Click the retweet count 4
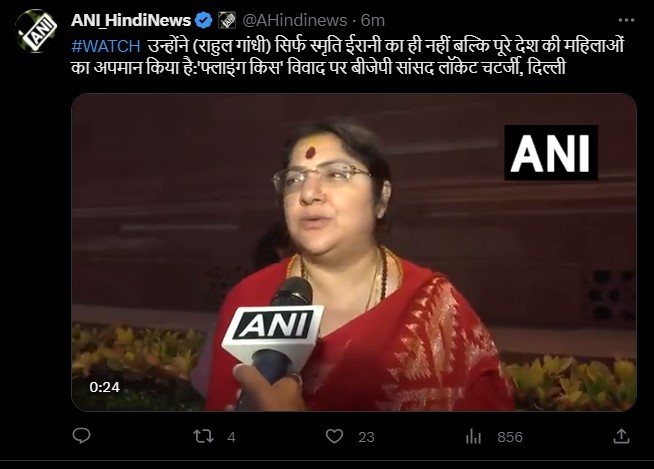The height and width of the screenshot is (469, 654). [x=231, y=437]
